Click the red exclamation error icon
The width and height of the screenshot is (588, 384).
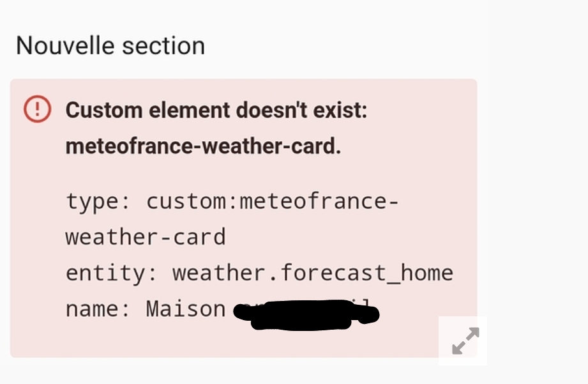click(x=37, y=109)
